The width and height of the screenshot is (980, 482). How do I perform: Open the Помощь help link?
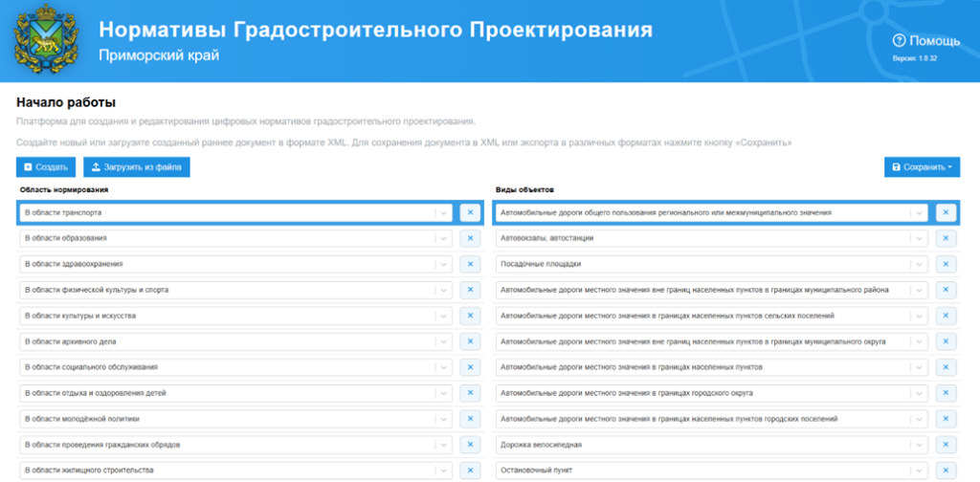coord(925,40)
